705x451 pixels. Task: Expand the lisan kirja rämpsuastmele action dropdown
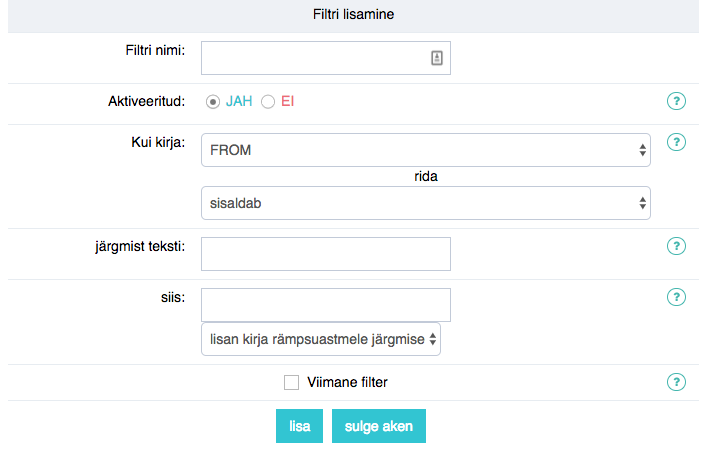click(x=321, y=339)
